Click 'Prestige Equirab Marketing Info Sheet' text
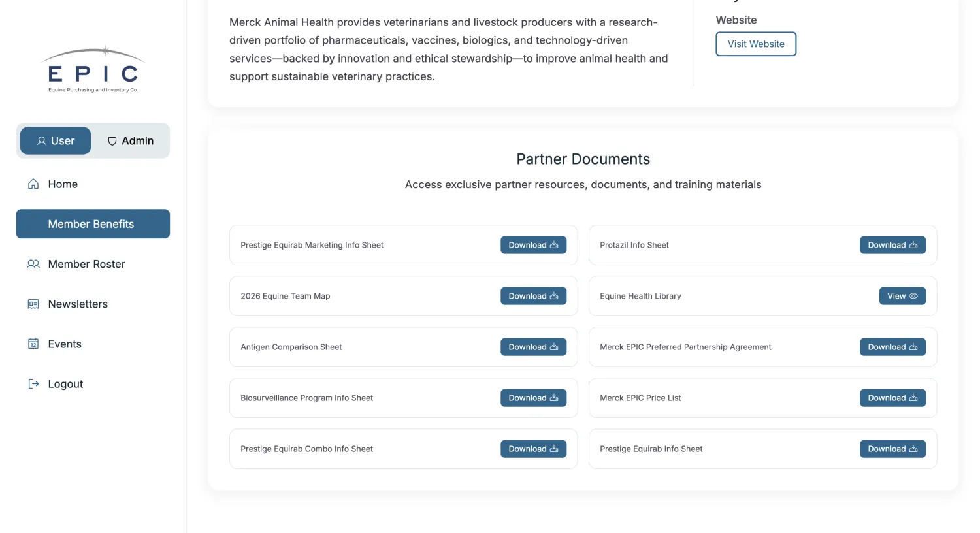Screen dimensions: 980x533 coord(312,245)
